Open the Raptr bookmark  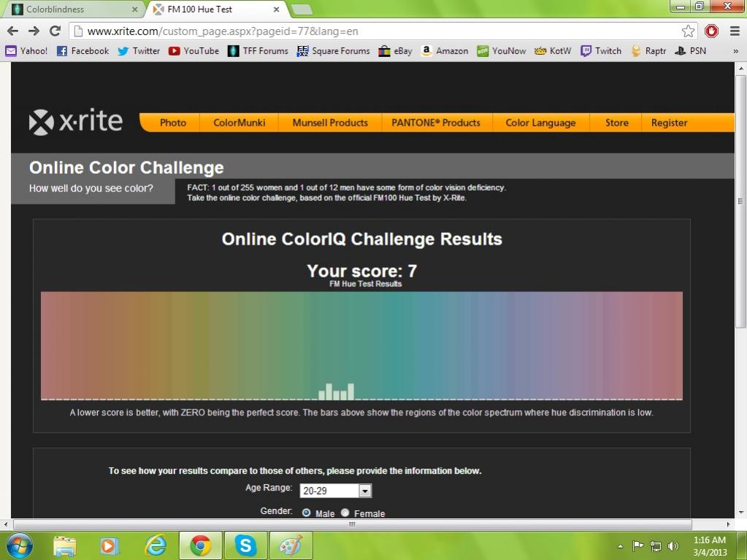648,51
